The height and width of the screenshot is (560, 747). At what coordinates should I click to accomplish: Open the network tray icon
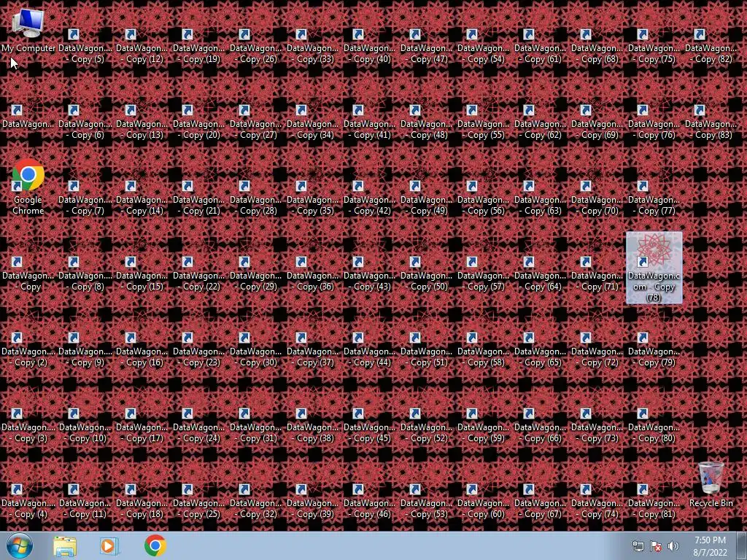[x=638, y=547]
